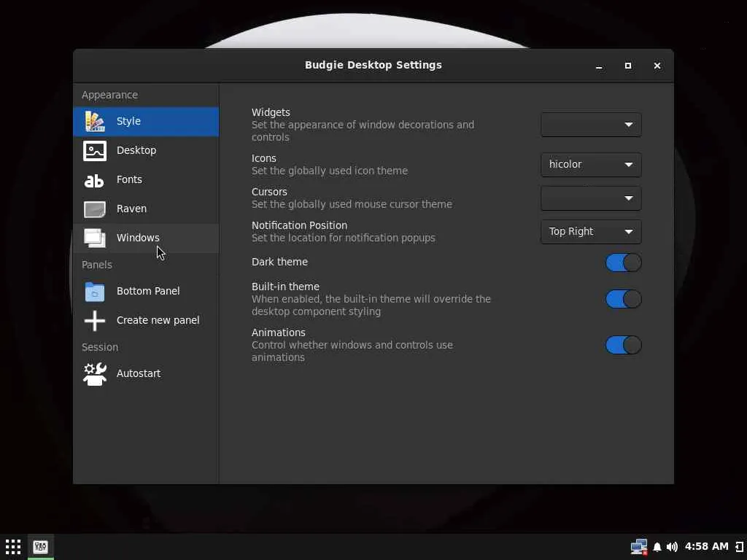
Task: Toggle the Dark theme switch
Action: (623, 262)
